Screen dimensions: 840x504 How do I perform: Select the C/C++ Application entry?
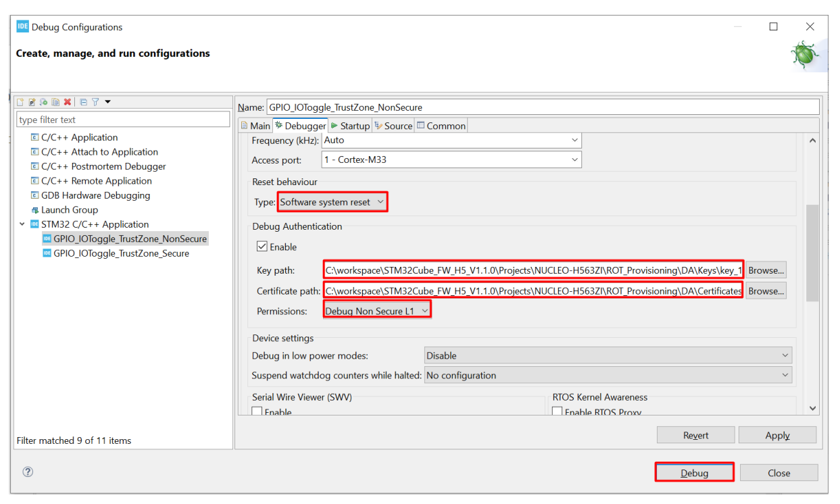[x=79, y=137]
